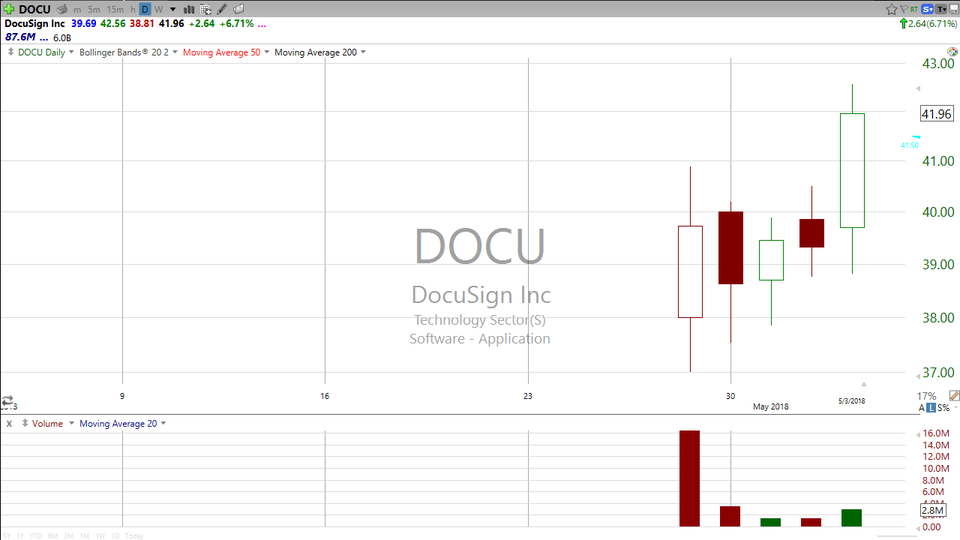The width and height of the screenshot is (960, 540).
Task: Click the arrow beside 37.00 on price axis
Action: point(918,376)
